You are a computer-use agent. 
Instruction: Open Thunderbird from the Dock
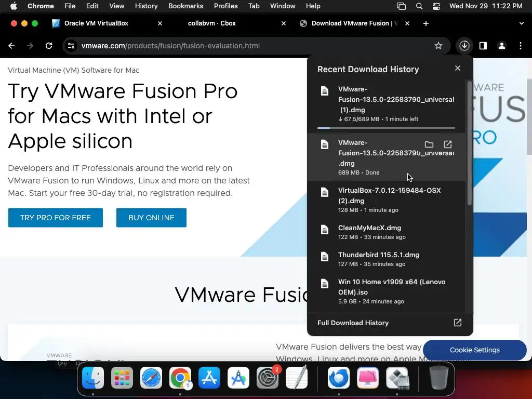coord(339,378)
